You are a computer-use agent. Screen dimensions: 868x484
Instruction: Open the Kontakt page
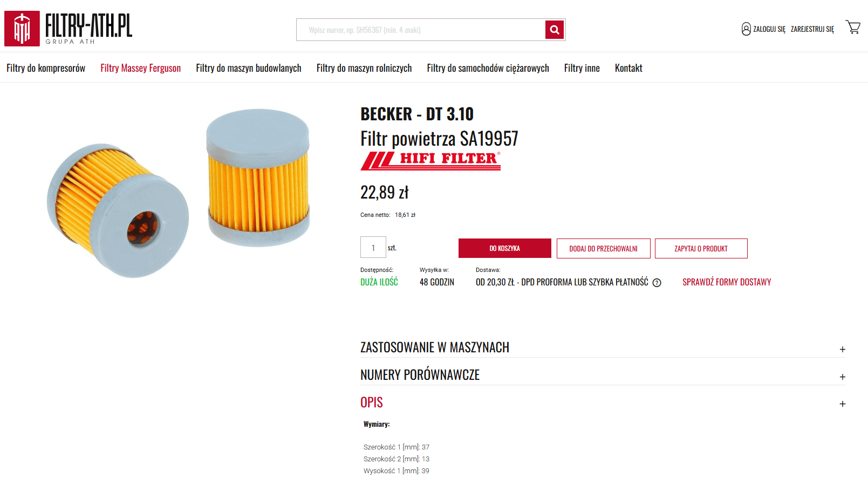point(628,68)
